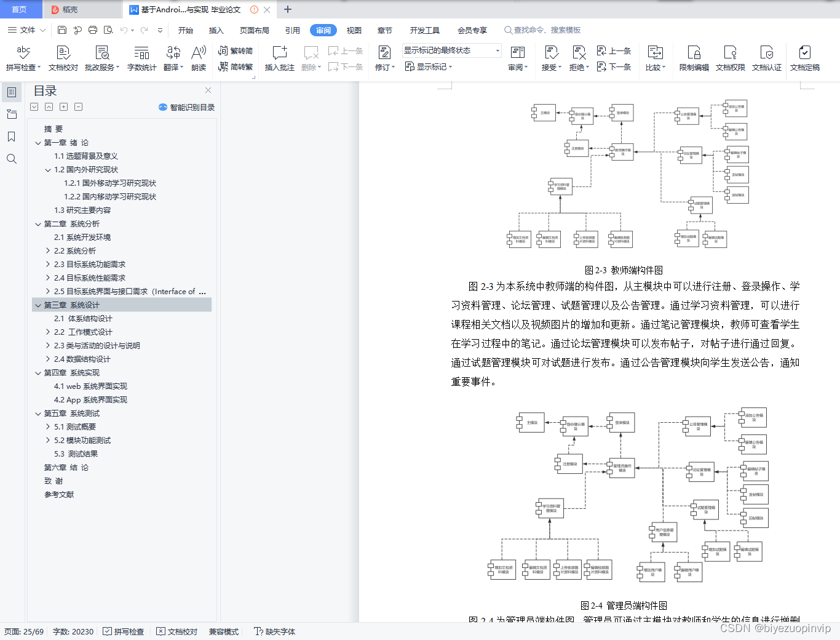Select the translate tool 翻译

[x=173, y=58]
